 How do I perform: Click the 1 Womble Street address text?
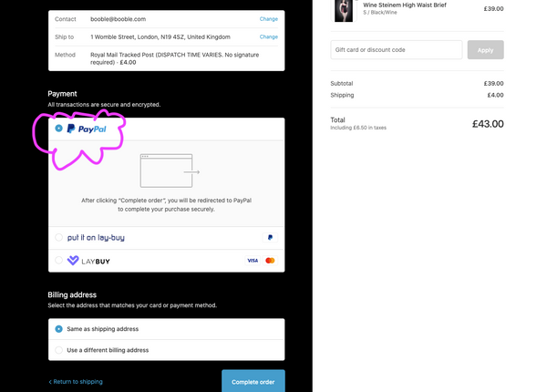[x=160, y=37]
